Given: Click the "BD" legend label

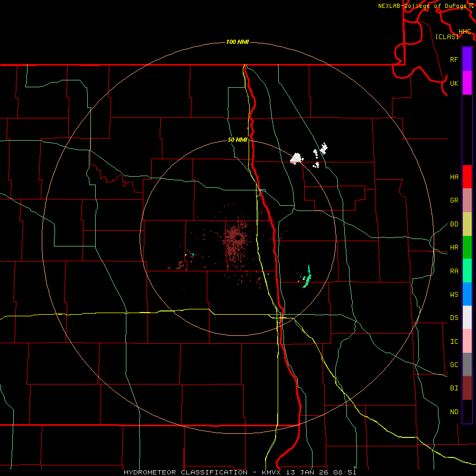Looking at the screenshot, I should click(x=454, y=224).
